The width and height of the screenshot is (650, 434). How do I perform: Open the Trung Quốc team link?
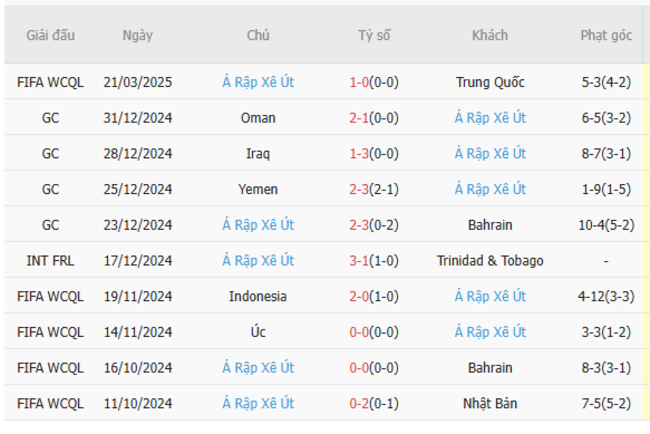(x=490, y=82)
